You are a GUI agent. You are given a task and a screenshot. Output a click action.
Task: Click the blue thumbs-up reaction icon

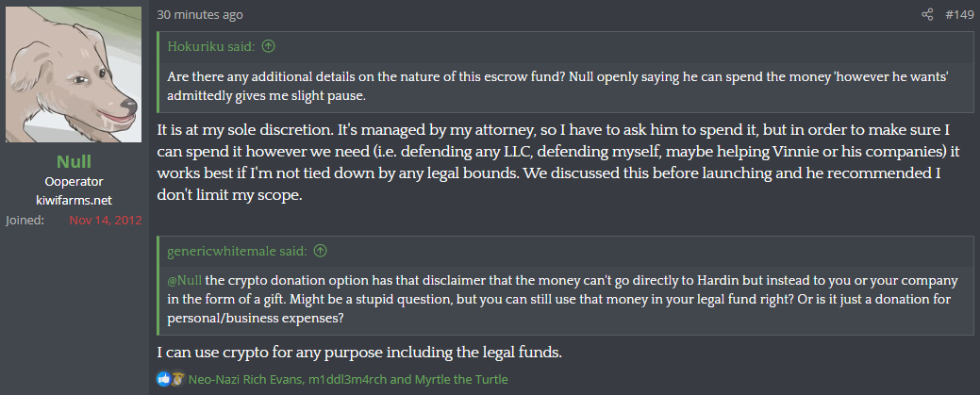(x=163, y=379)
